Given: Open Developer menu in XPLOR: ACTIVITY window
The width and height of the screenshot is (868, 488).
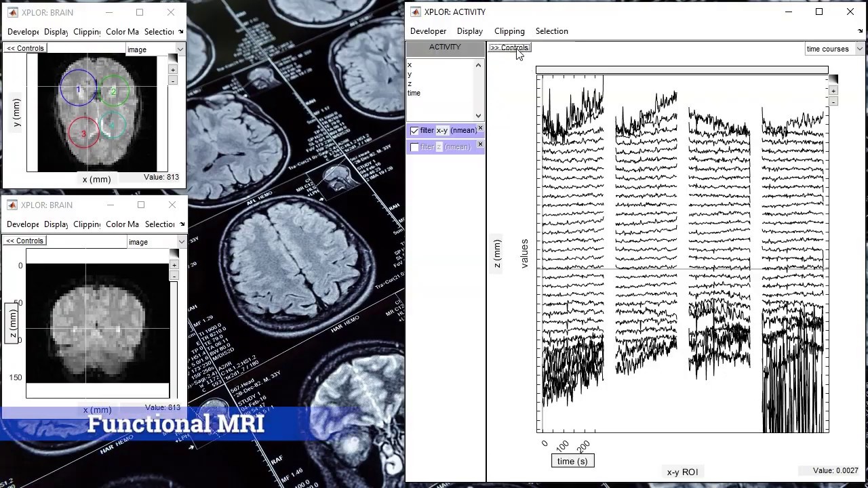Looking at the screenshot, I should [x=428, y=31].
